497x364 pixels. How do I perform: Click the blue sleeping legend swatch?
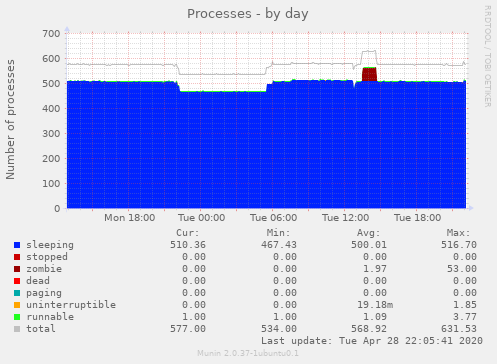pos(17,245)
